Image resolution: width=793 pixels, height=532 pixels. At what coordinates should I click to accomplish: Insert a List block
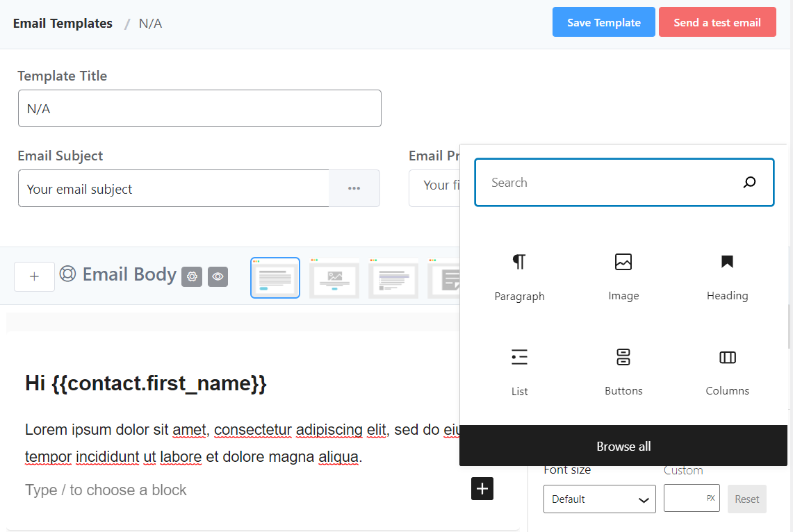pos(519,372)
